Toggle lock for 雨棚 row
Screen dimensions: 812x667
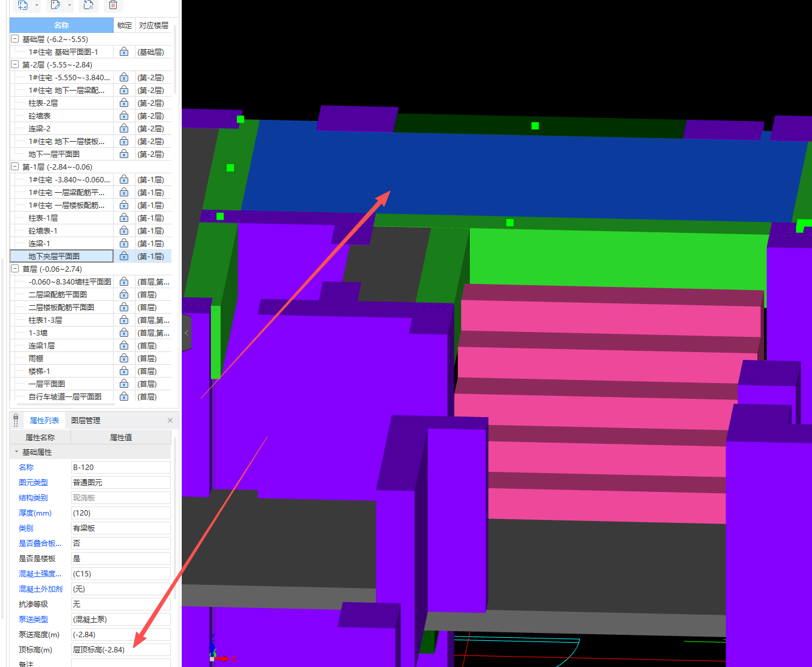pos(124,359)
